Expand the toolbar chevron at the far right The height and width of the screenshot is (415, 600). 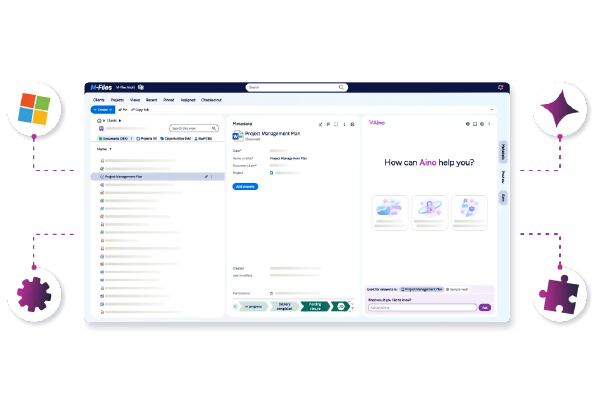492,110
